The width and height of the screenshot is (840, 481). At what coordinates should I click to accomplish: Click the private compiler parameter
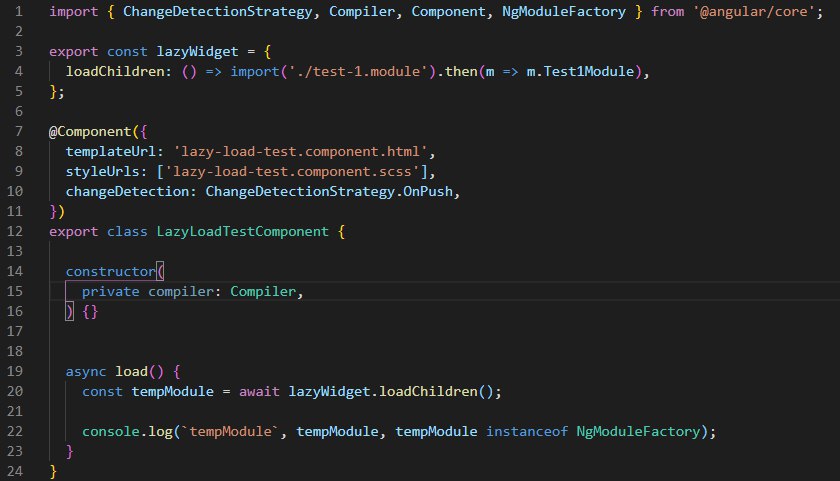[148, 291]
